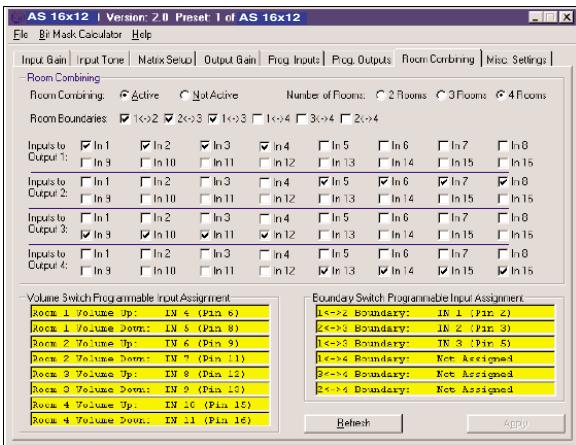Select the Room 2 Volume Down assignment row
The height and width of the screenshot is (445, 576).
(150, 359)
